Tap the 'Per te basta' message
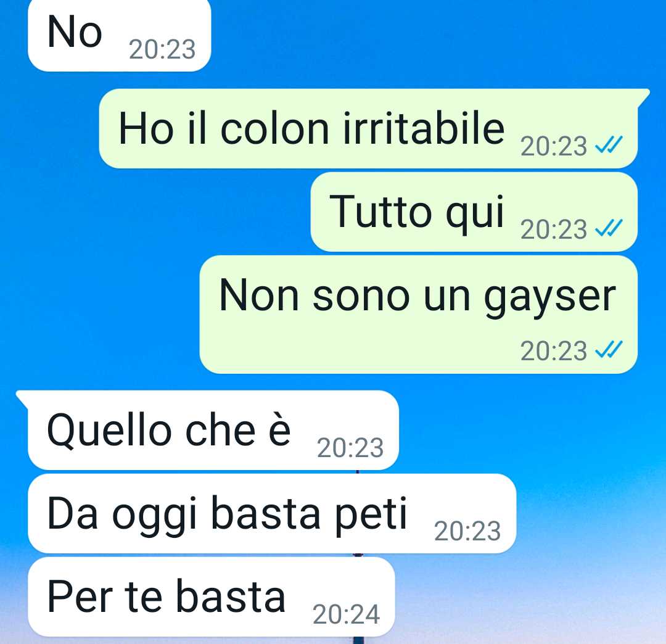This screenshot has width=666, height=644. 212,597
